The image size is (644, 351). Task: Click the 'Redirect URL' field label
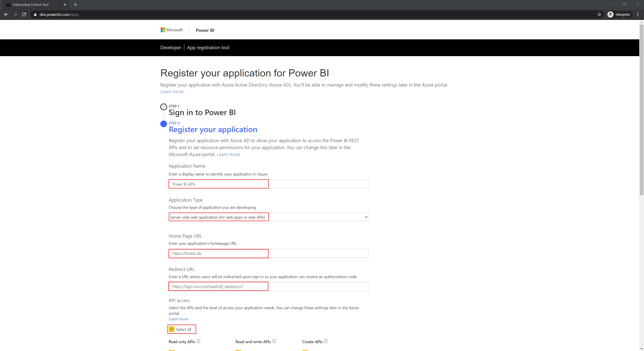182,269
